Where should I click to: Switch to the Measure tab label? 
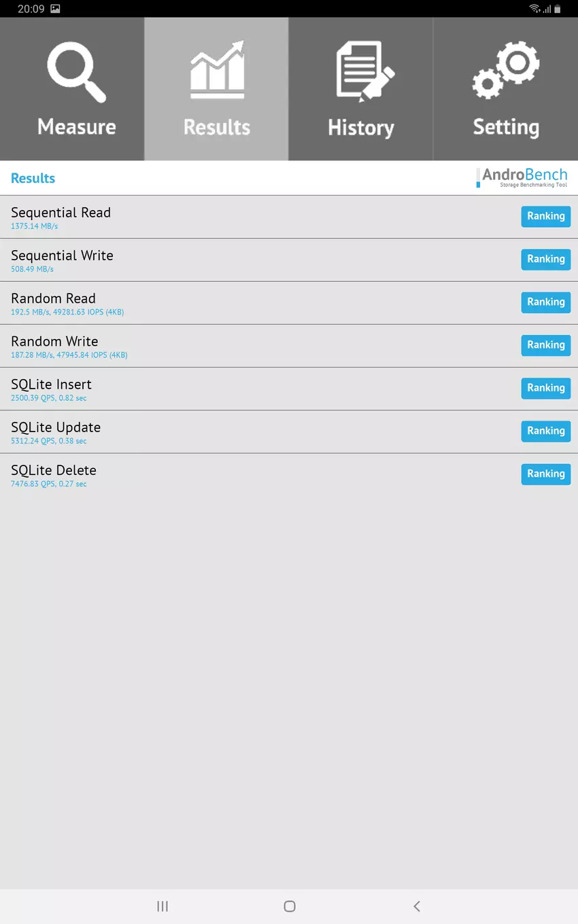76,127
